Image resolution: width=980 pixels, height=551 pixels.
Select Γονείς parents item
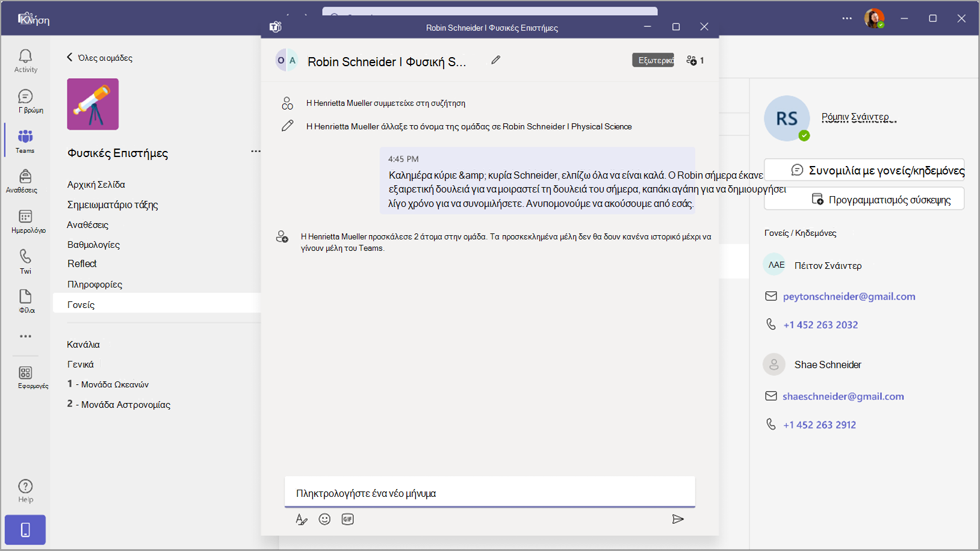tap(157, 304)
